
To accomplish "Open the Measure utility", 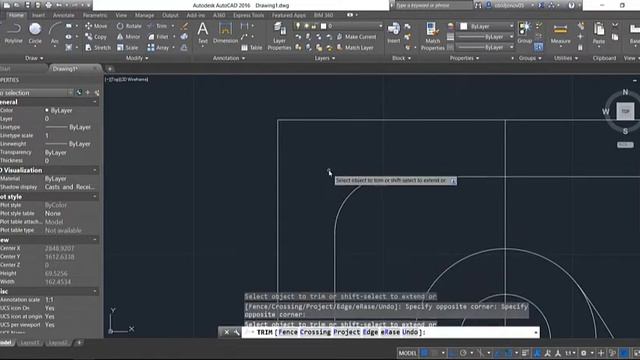I will (560, 33).
